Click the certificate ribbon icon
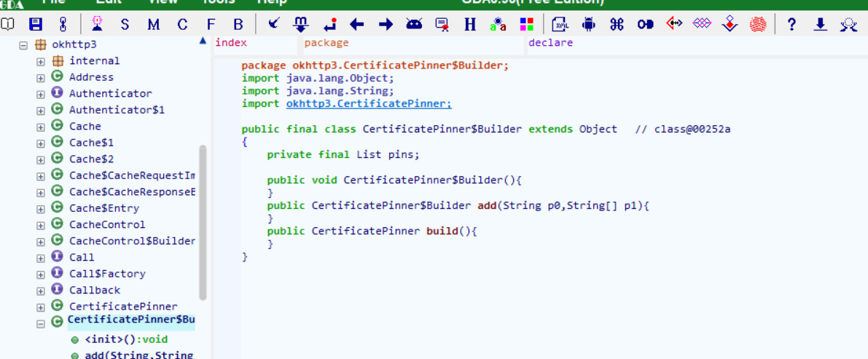The width and height of the screenshot is (868, 359). (442, 24)
